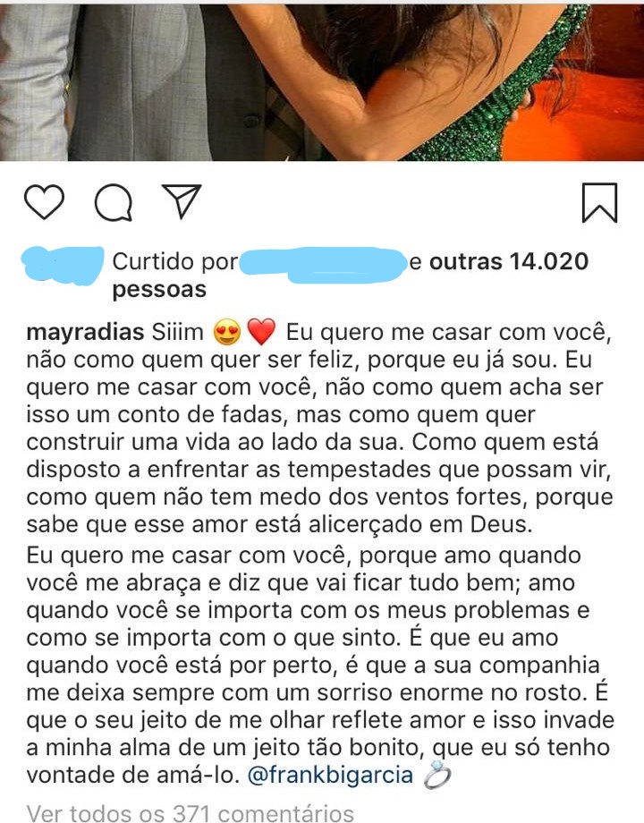Screen dimensions: 644x823
Task: Open the @frankbigarcia mention
Action: 330,775
